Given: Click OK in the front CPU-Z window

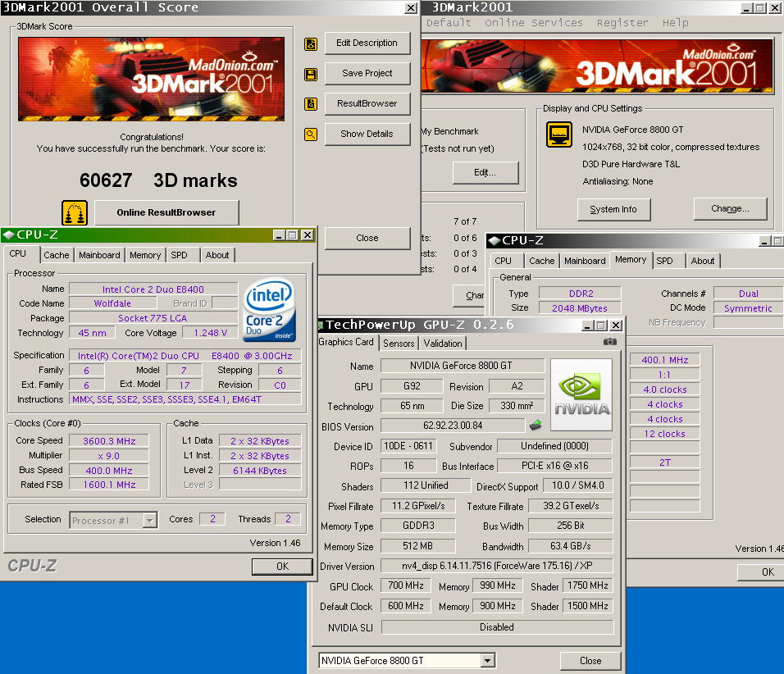Looking at the screenshot, I should pyautogui.click(x=282, y=566).
